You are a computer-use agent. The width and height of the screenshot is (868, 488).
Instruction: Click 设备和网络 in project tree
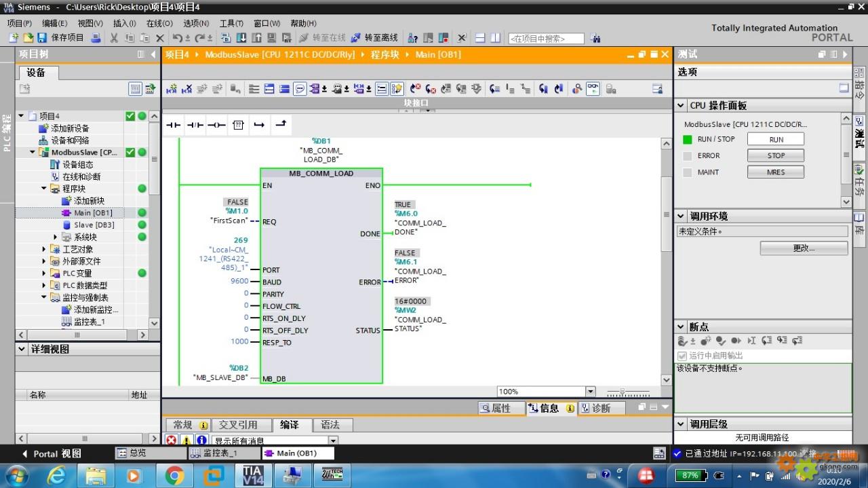pyautogui.click(x=70, y=140)
